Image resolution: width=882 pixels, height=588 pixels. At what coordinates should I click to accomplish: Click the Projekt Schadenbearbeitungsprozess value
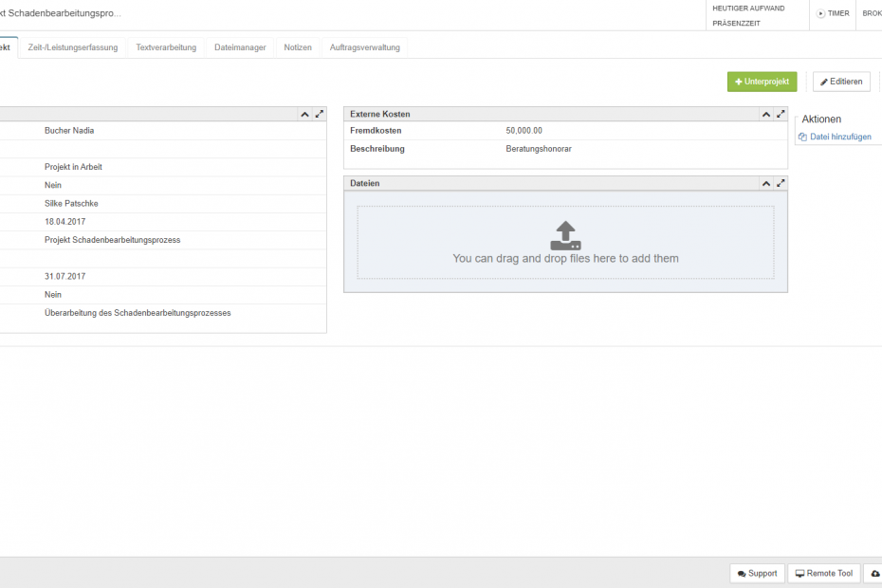(113, 240)
